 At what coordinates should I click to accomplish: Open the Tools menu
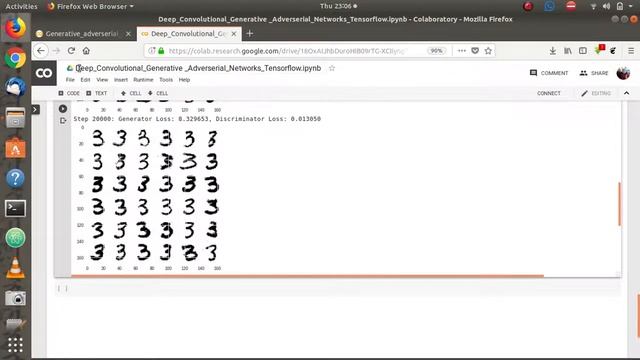(166, 80)
